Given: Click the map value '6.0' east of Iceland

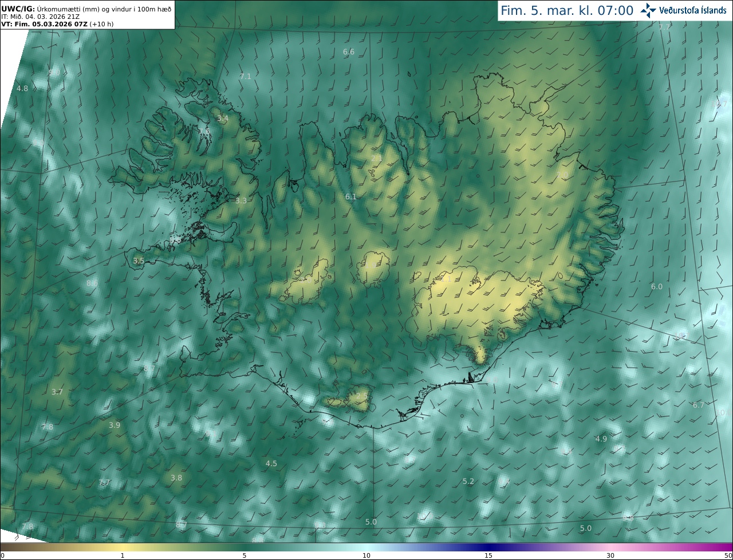Looking at the screenshot, I should point(657,286).
